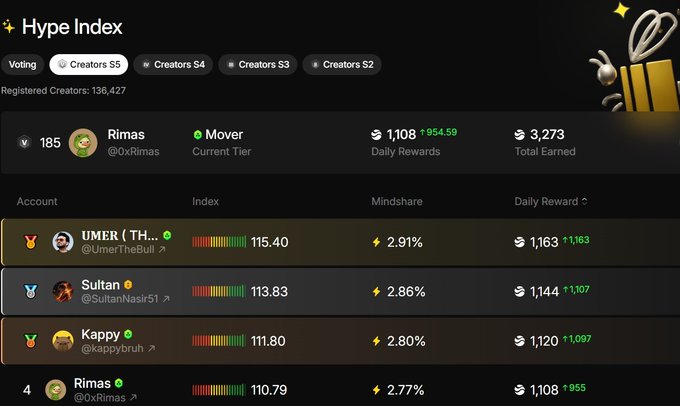Click the Index column header
The height and width of the screenshot is (406, 680).
(x=206, y=201)
